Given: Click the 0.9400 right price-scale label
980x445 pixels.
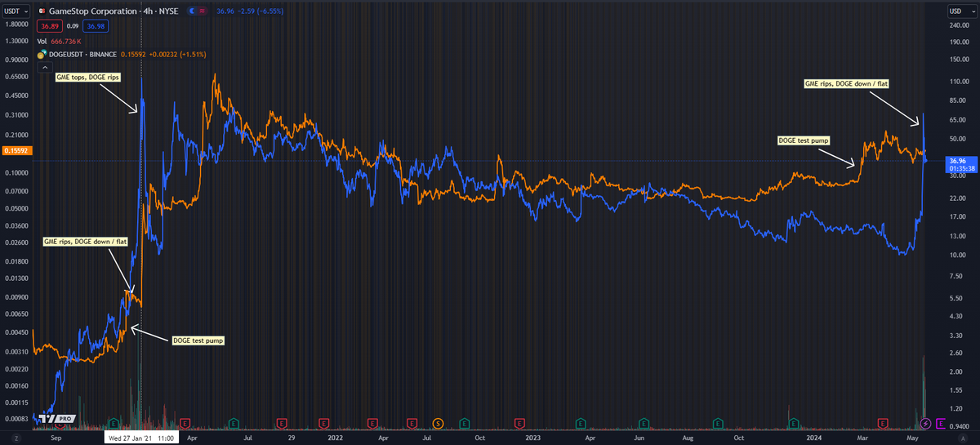Looking at the screenshot, I should tap(959, 425).
